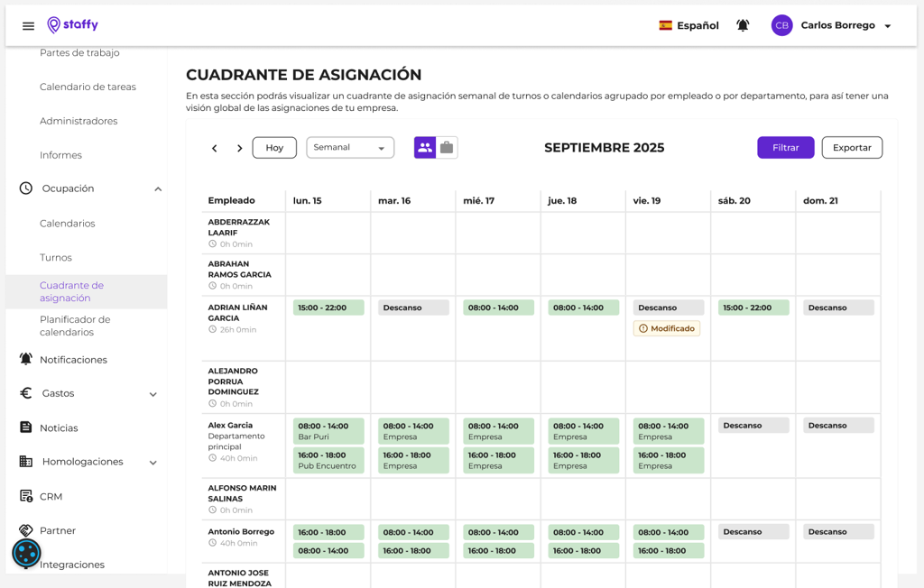The height and width of the screenshot is (588, 924).
Task: Click the Spanish flag icon
Action: click(x=666, y=25)
